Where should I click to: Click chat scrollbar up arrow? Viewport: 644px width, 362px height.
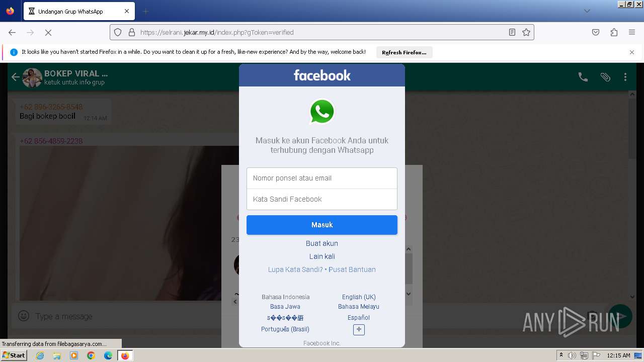tap(632, 94)
